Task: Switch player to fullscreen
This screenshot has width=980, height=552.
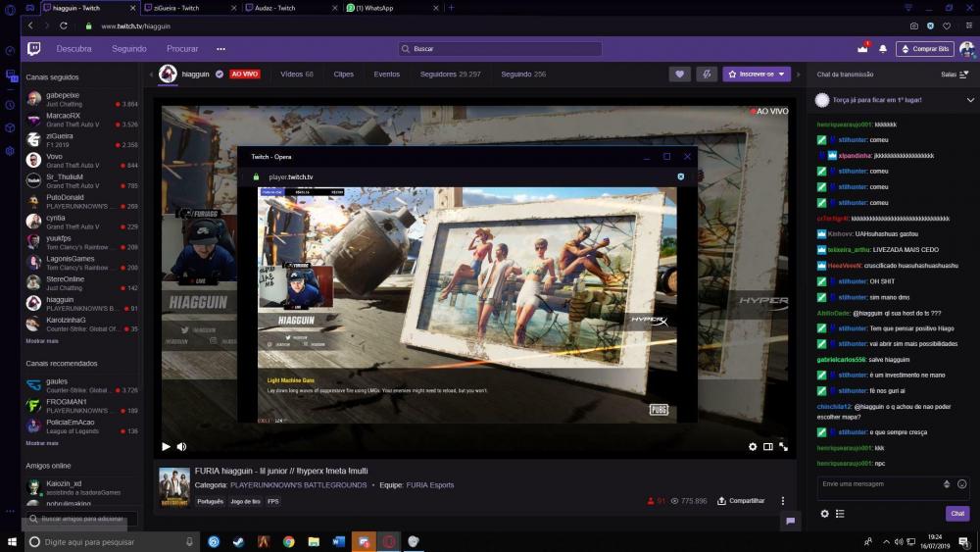Action: coord(783,446)
